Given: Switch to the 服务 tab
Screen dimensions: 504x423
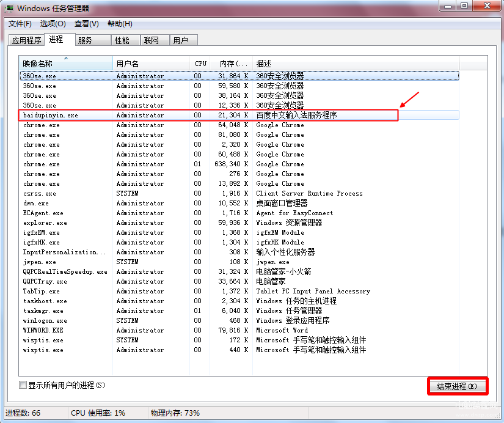Looking at the screenshot, I should [93, 40].
